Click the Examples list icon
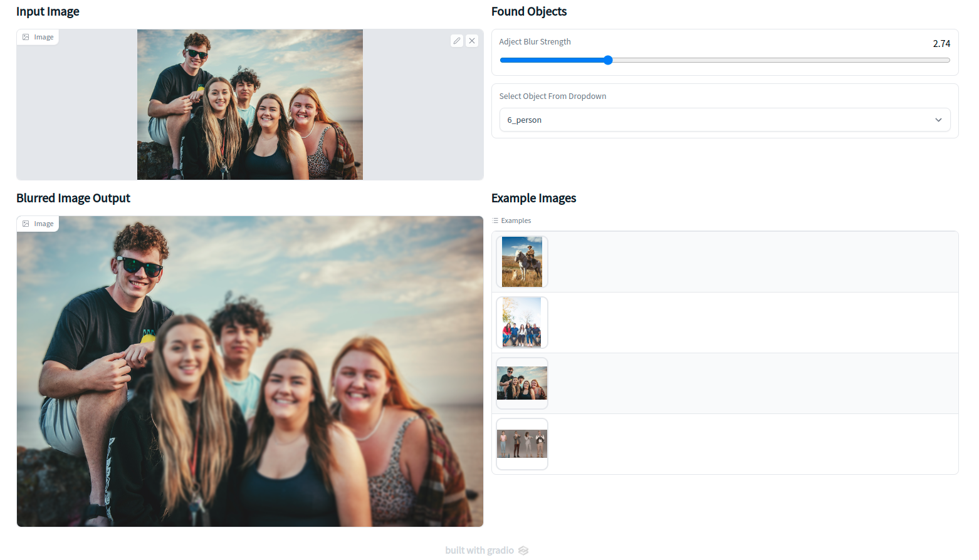The height and width of the screenshot is (560, 979). (495, 220)
